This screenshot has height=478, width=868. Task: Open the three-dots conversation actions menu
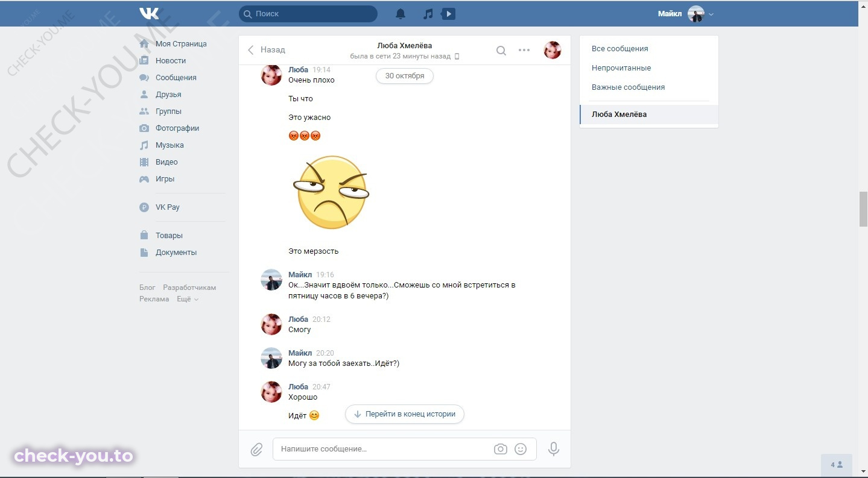524,51
